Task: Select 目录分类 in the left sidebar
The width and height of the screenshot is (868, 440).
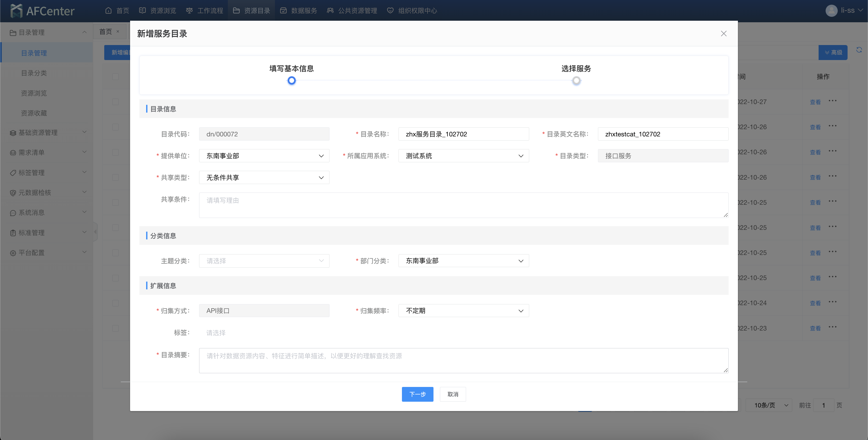Action: click(34, 73)
